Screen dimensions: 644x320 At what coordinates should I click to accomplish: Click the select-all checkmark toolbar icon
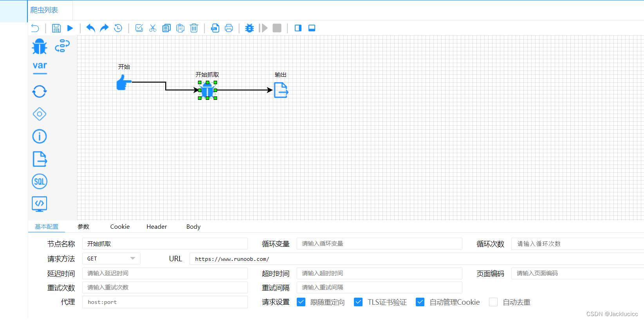pyautogui.click(x=139, y=28)
